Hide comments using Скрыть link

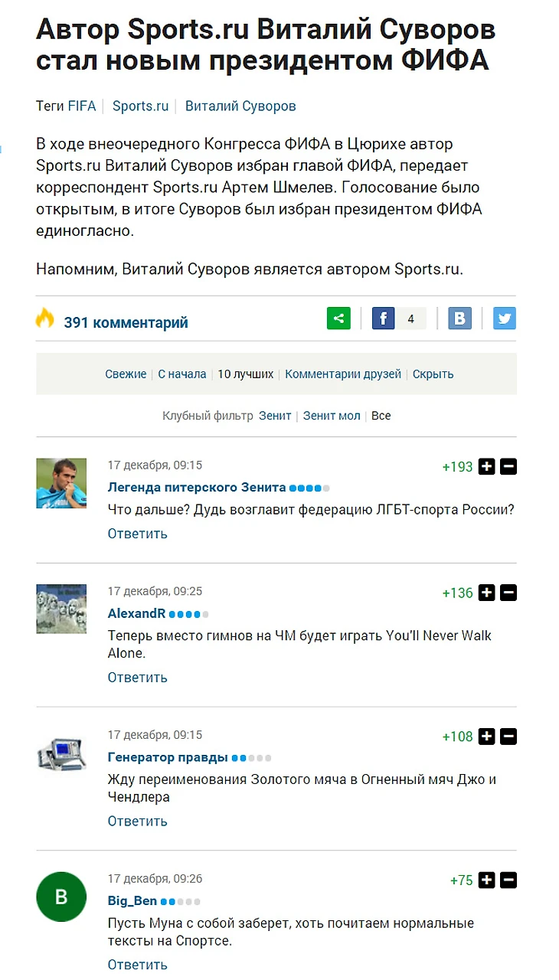(x=433, y=374)
